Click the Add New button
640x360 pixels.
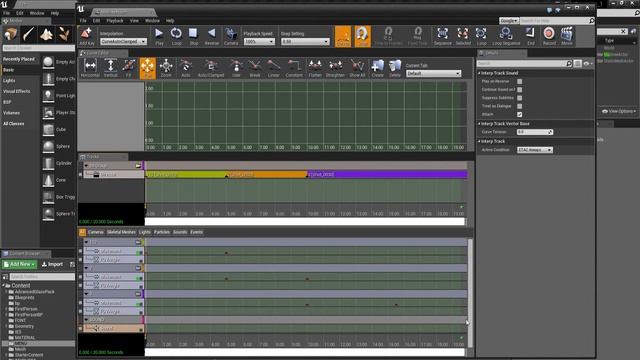pos(20,264)
